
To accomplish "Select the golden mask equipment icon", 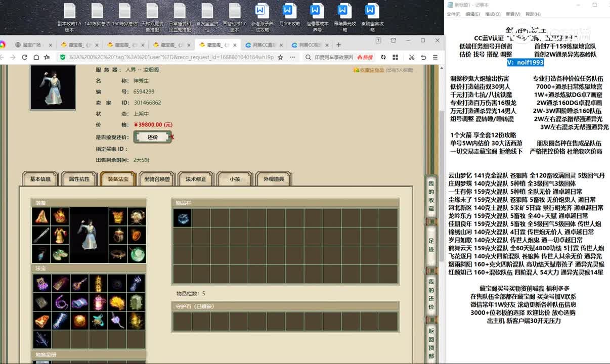I will [x=118, y=216].
